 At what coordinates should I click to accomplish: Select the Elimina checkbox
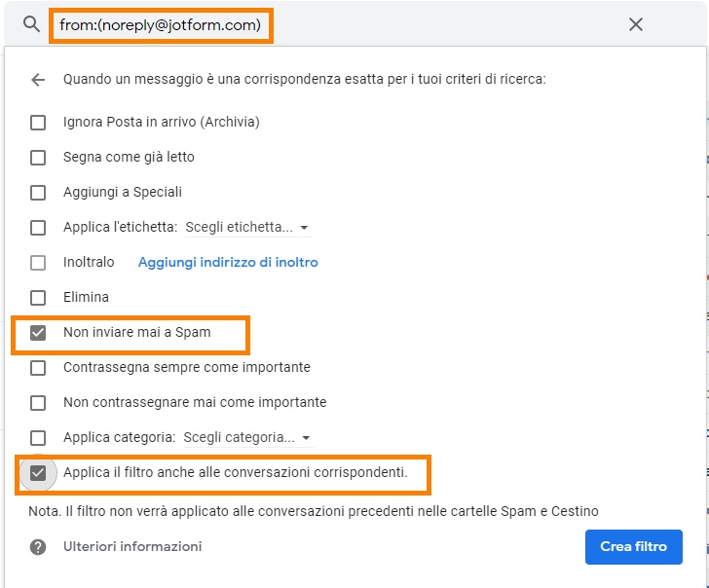[38, 298]
